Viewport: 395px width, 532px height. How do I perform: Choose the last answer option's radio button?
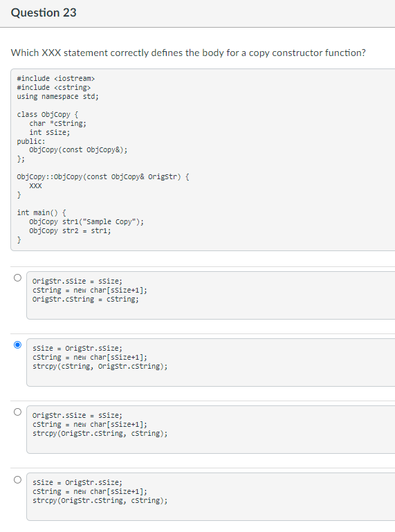(x=18, y=479)
